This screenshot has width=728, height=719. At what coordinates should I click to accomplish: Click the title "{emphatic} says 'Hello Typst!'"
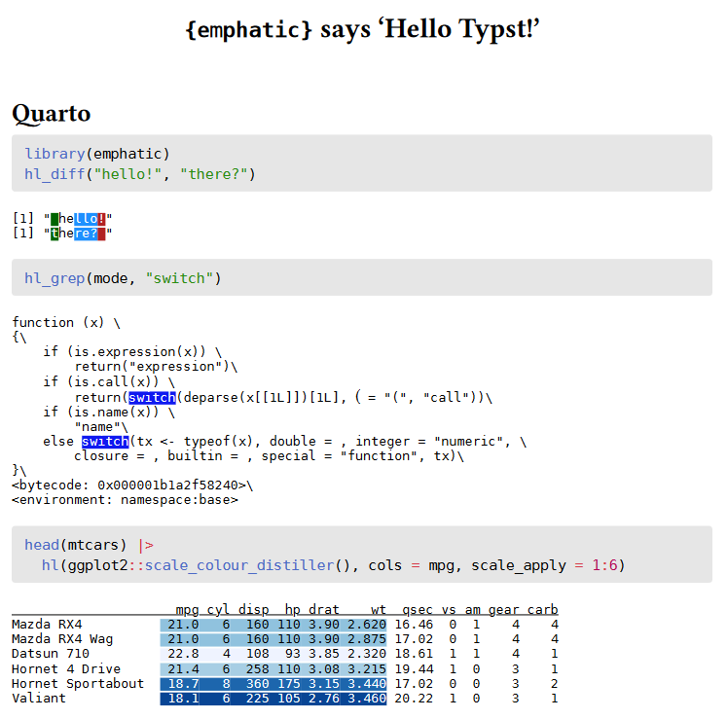point(362,29)
